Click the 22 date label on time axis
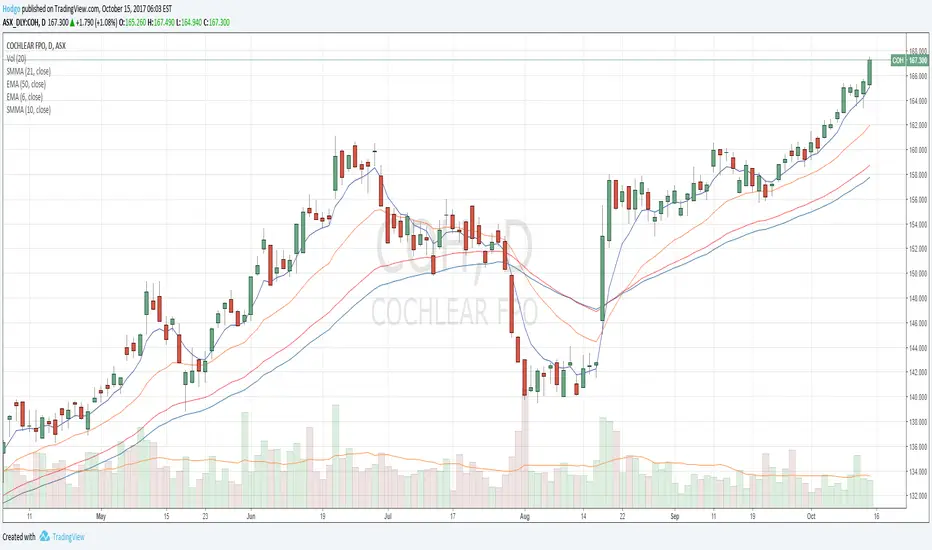 click(x=622, y=516)
